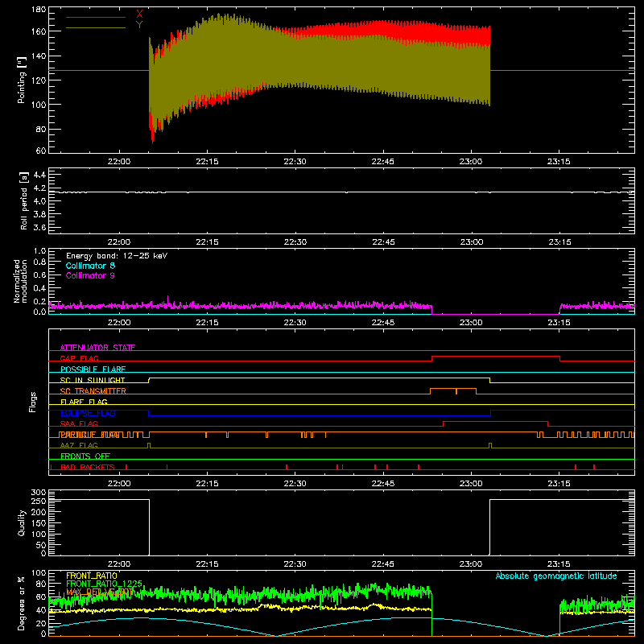Viewport: 644px width, 644px height.
Task: Click the 'Degrees or %' axis title
Action: 22,603
